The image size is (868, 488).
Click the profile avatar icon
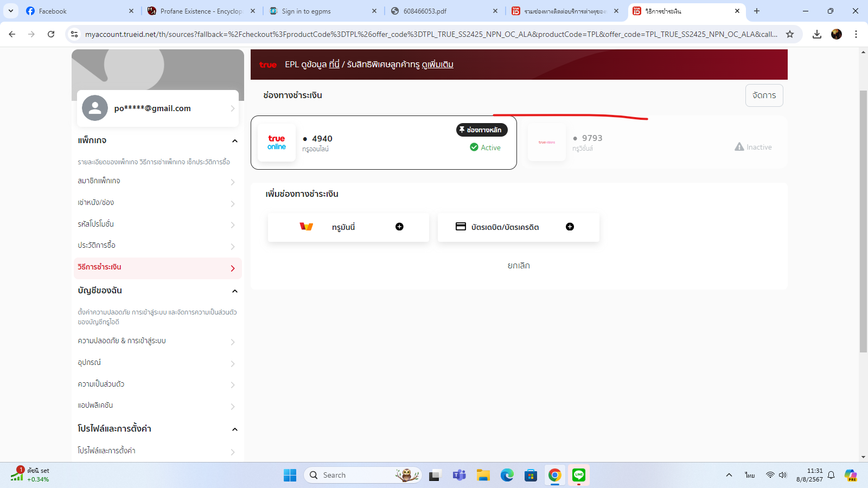tap(95, 108)
